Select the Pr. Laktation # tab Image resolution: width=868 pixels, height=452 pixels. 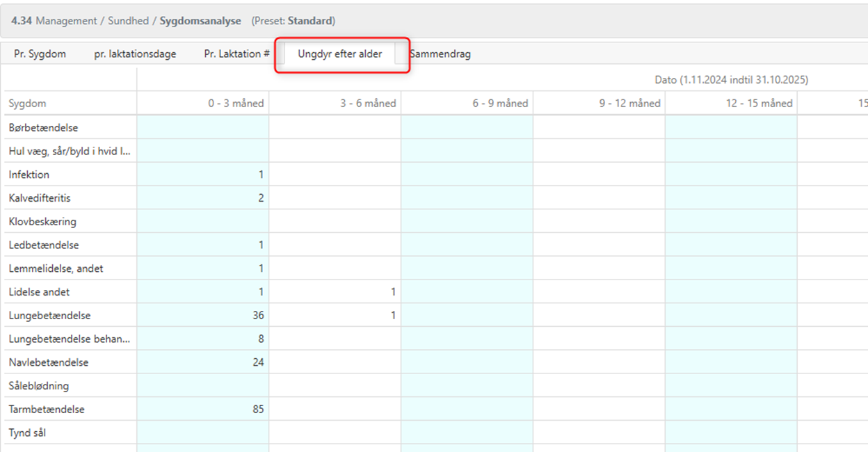coord(236,54)
